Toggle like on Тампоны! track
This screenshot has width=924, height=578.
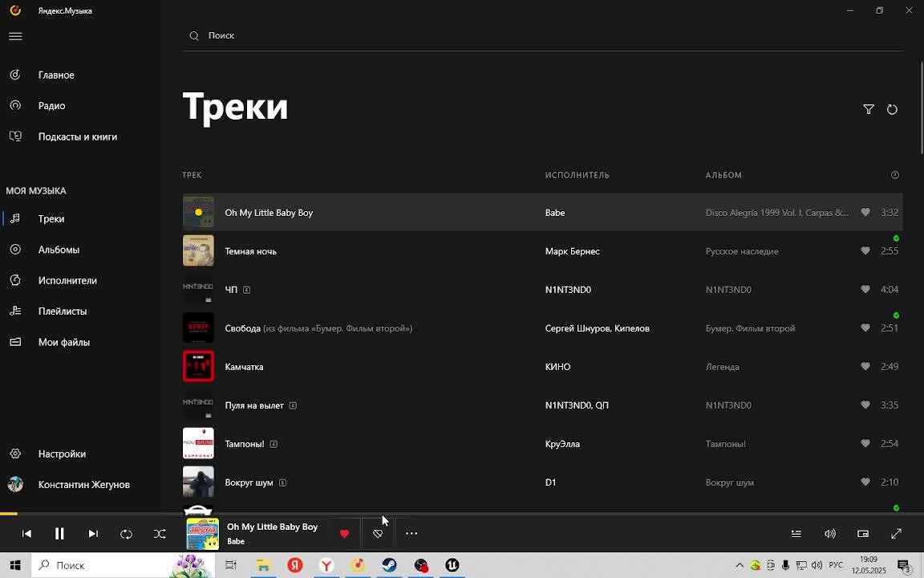pyautogui.click(x=865, y=443)
